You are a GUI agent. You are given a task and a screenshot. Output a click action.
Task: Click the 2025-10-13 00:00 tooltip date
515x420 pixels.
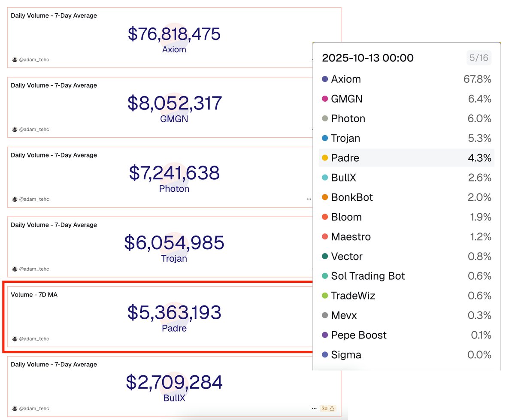[368, 58]
